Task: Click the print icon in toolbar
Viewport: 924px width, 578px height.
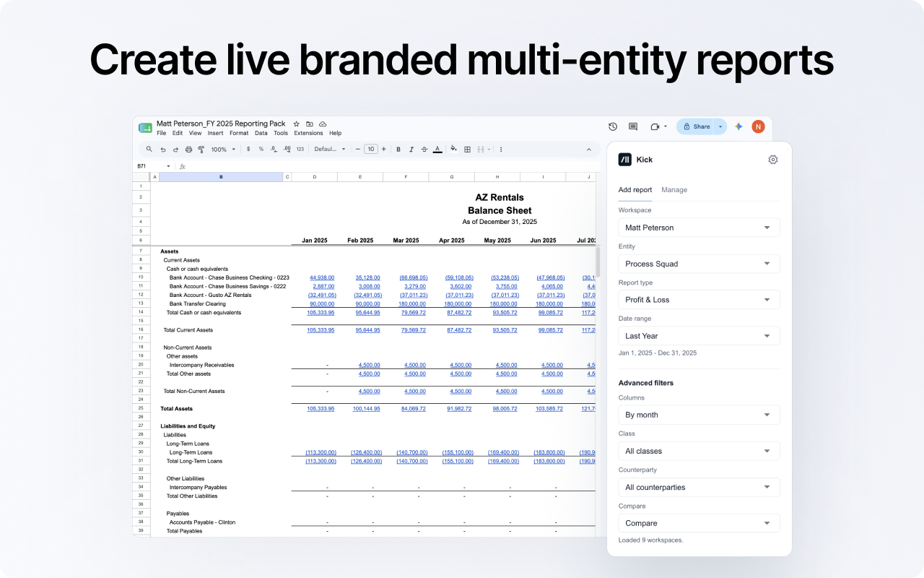Action: pyautogui.click(x=188, y=150)
